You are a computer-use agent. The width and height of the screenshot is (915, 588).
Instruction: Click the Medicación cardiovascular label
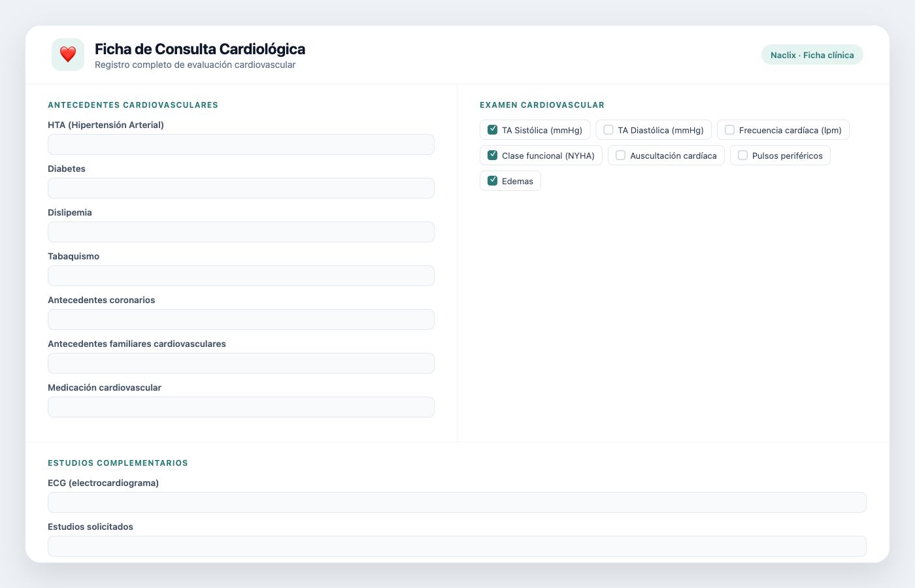click(105, 387)
